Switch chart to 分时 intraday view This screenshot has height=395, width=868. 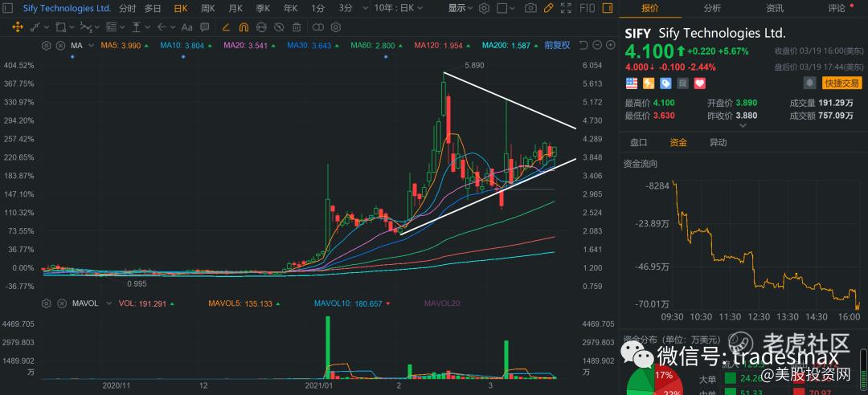[x=127, y=8]
